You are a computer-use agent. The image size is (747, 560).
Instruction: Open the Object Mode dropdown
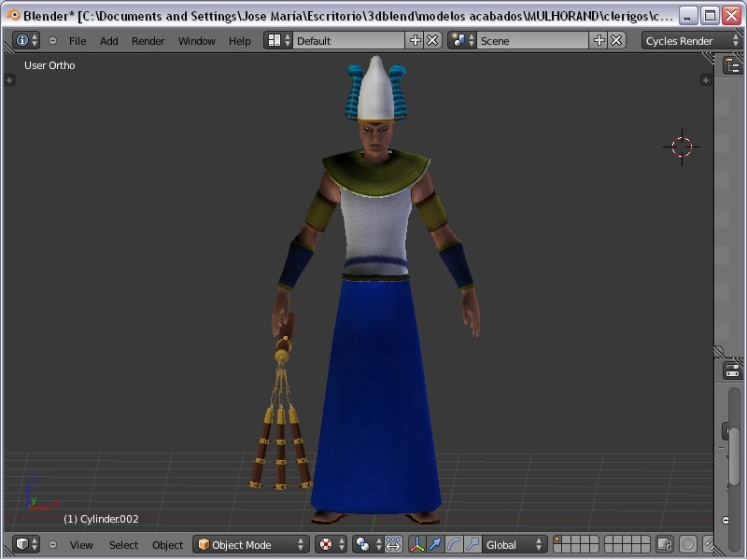(250, 544)
